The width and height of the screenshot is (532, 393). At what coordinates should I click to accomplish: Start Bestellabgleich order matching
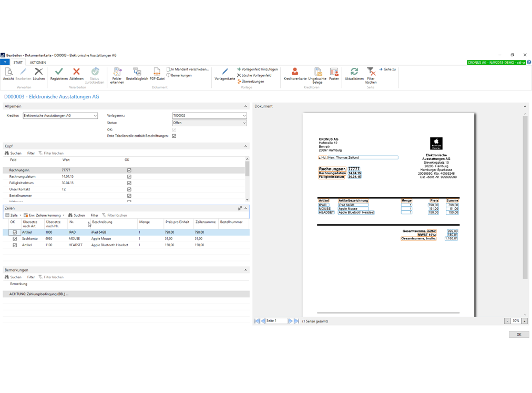pyautogui.click(x=137, y=74)
